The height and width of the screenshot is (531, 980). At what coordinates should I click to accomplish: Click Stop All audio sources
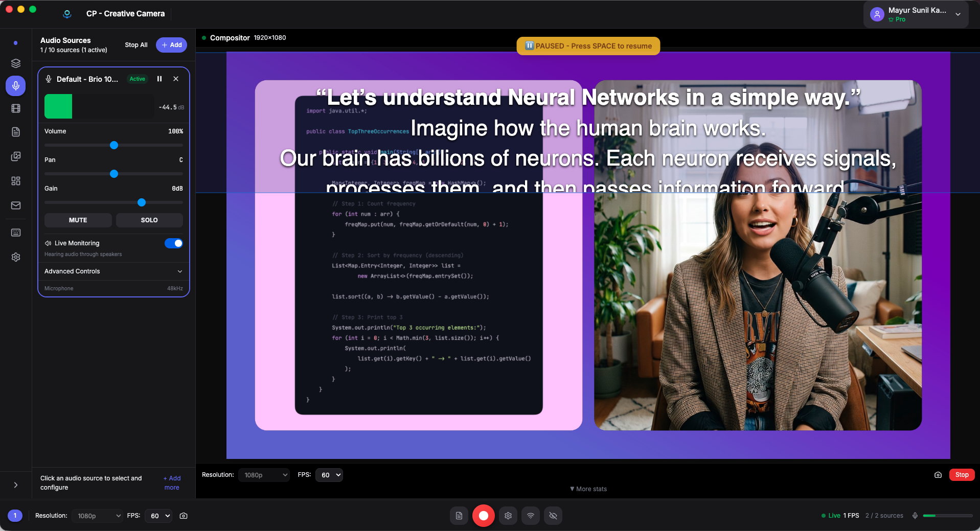point(136,45)
